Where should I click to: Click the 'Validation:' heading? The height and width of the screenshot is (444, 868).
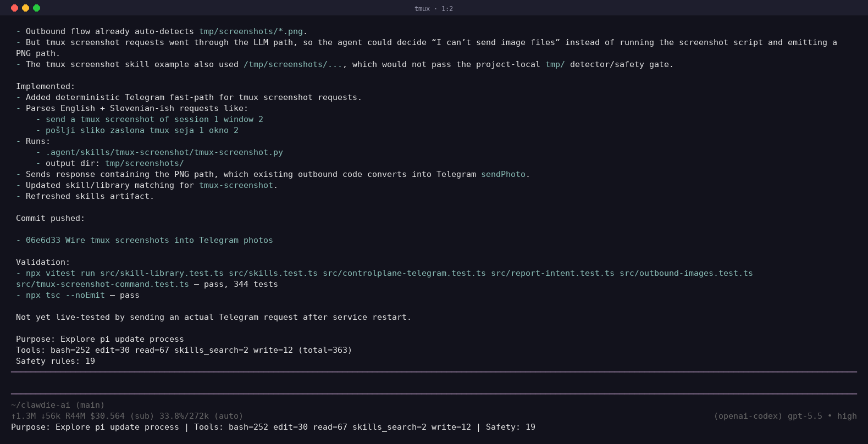pyautogui.click(x=43, y=262)
